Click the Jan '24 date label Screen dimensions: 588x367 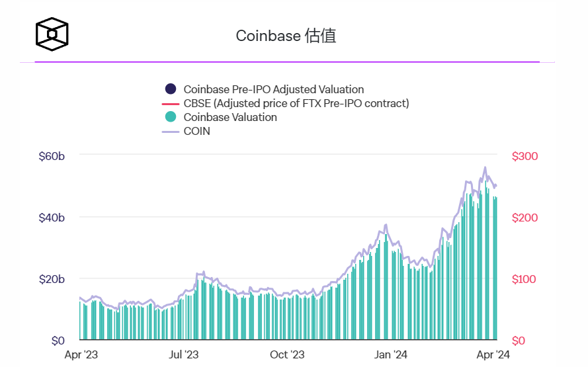(392, 355)
